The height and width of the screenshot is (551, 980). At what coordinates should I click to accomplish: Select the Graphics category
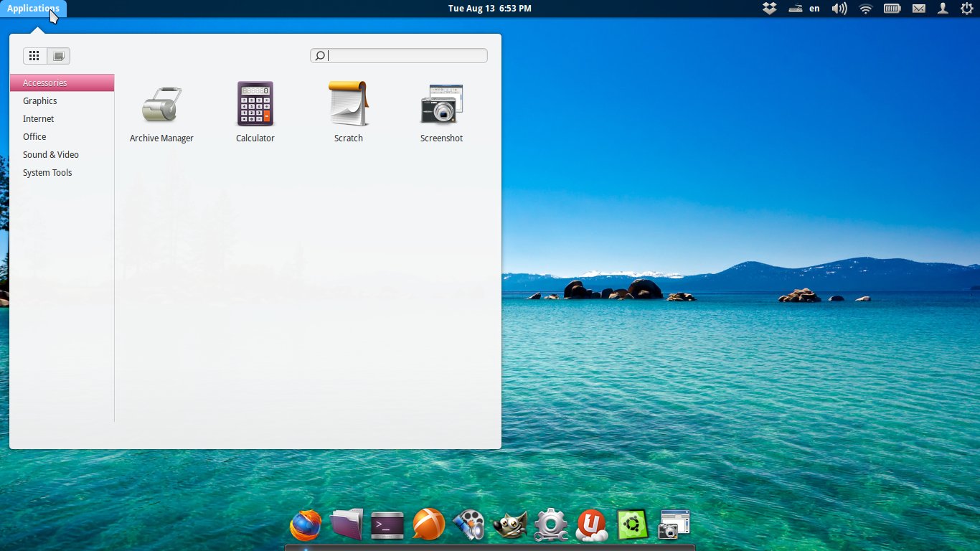point(40,101)
